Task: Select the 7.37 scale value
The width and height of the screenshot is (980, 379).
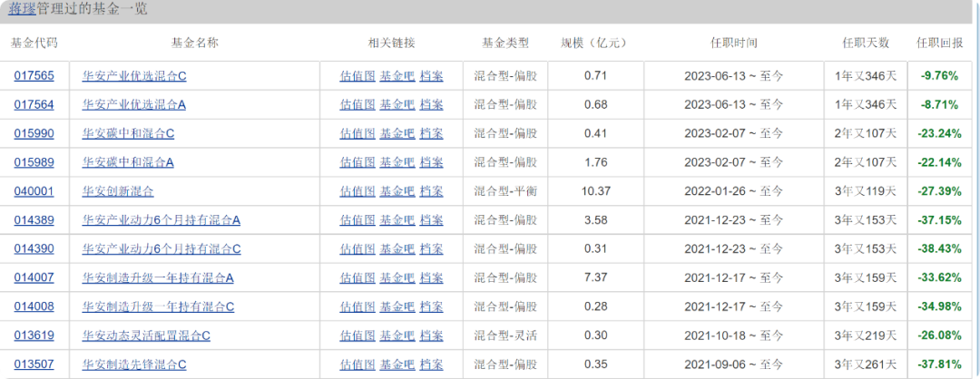Action: (595, 277)
